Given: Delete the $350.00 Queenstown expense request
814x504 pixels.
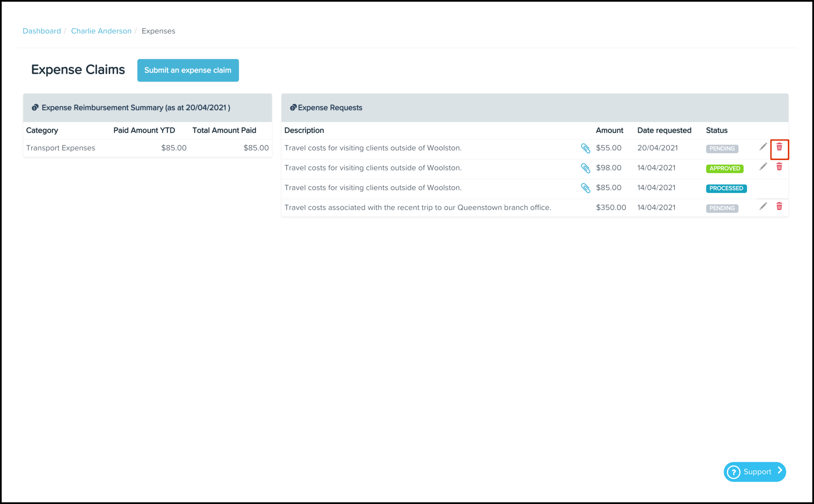Looking at the screenshot, I should 779,206.
